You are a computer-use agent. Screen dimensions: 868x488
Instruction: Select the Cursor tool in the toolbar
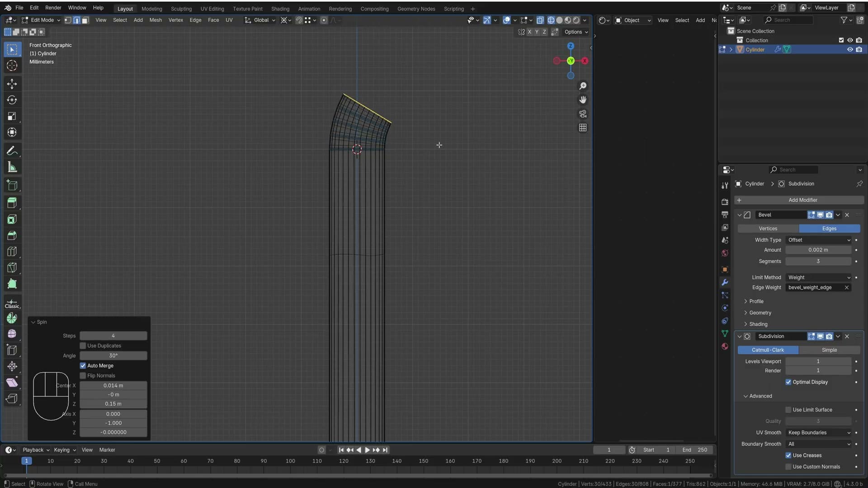pyautogui.click(x=12, y=66)
